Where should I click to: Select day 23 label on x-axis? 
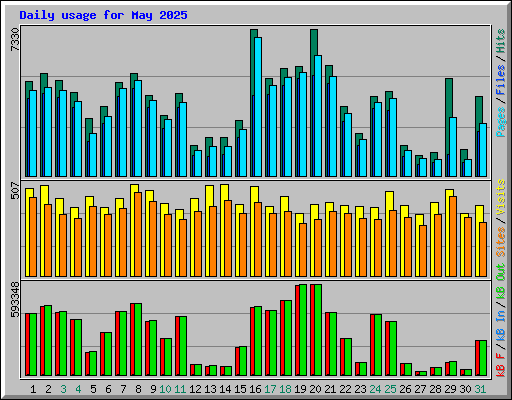360,389
